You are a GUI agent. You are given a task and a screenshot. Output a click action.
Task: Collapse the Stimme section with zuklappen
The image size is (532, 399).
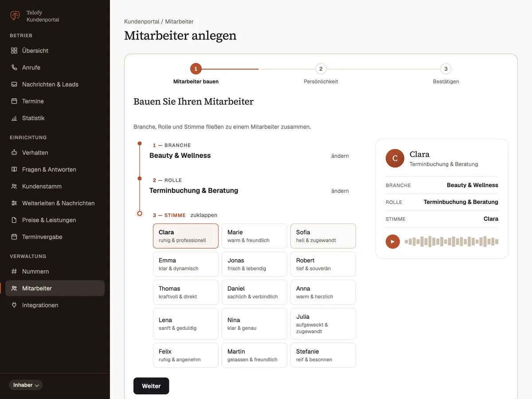[x=204, y=215]
